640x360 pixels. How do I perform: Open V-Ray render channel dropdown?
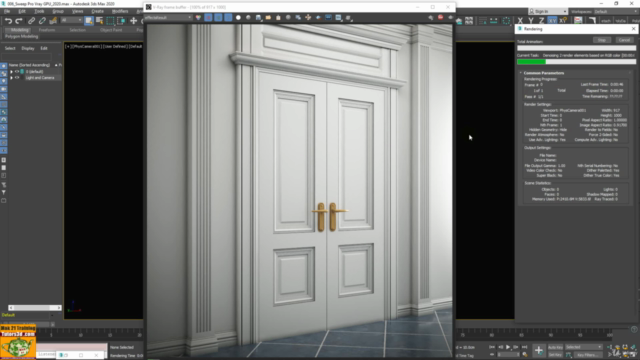168,18
